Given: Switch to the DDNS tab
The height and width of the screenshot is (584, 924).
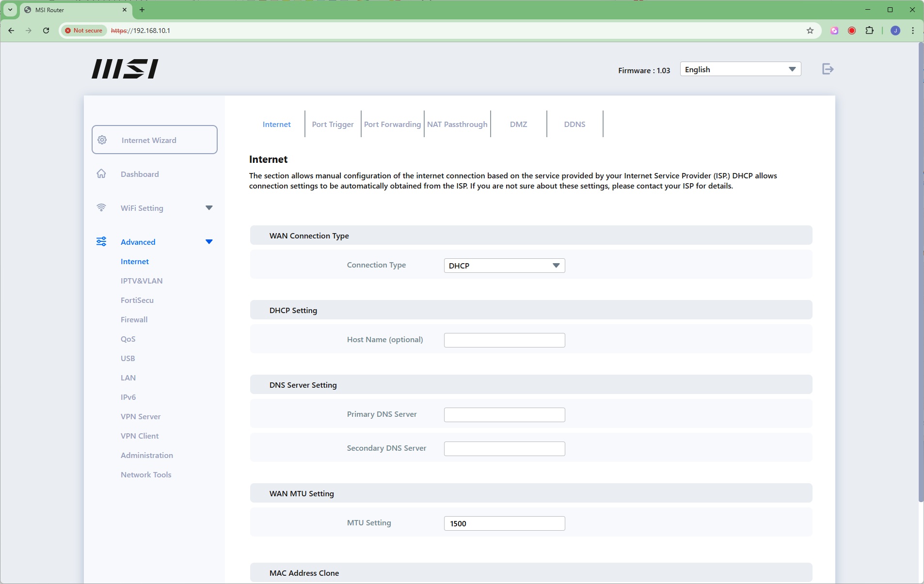Looking at the screenshot, I should (x=574, y=124).
